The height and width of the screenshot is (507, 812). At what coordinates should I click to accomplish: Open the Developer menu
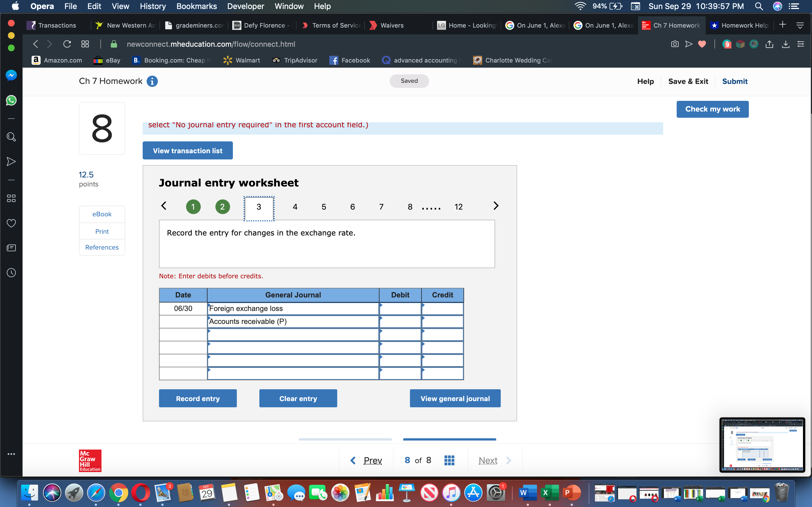click(x=245, y=6)
